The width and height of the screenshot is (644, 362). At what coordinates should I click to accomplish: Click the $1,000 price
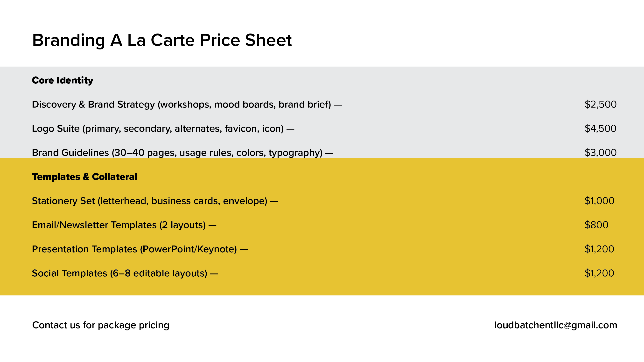pos(599,201)
